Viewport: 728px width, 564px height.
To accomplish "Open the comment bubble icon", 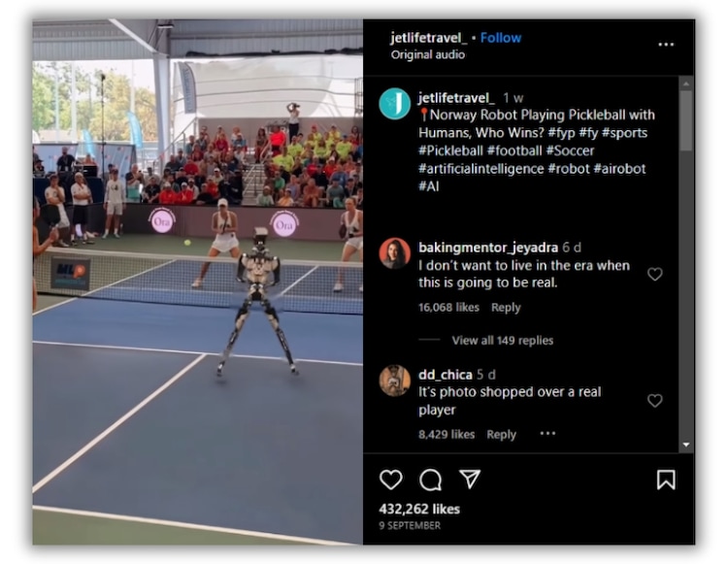I will pos(430,480).
